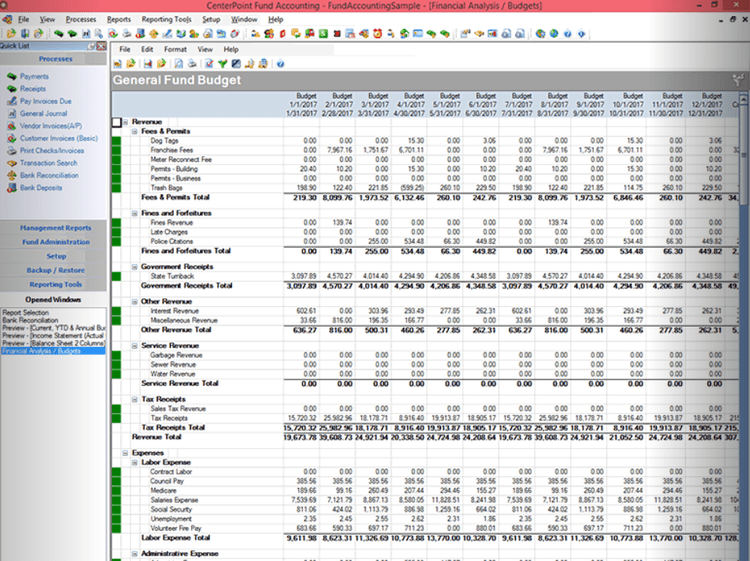Image resolution: width=750 pixels, height=561 pixels.
Task: Click the red alarm clock toolbar icon
Action: [377, 33]
